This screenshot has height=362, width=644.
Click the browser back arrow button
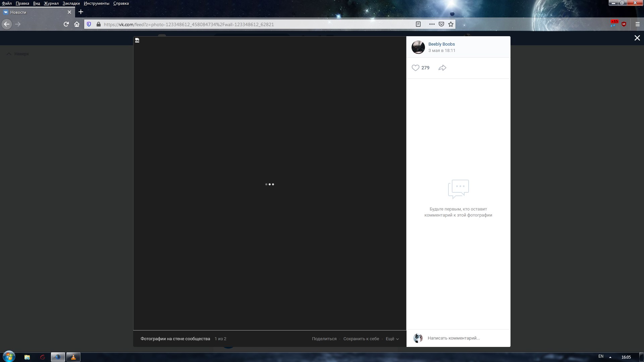(x=7, y=24)
